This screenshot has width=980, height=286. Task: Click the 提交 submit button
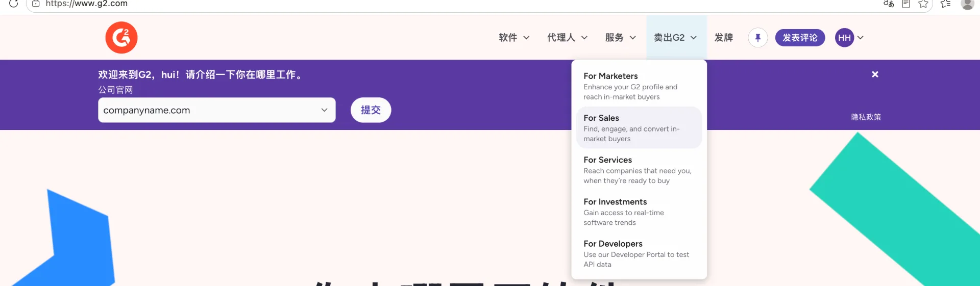tap(371, 110)
